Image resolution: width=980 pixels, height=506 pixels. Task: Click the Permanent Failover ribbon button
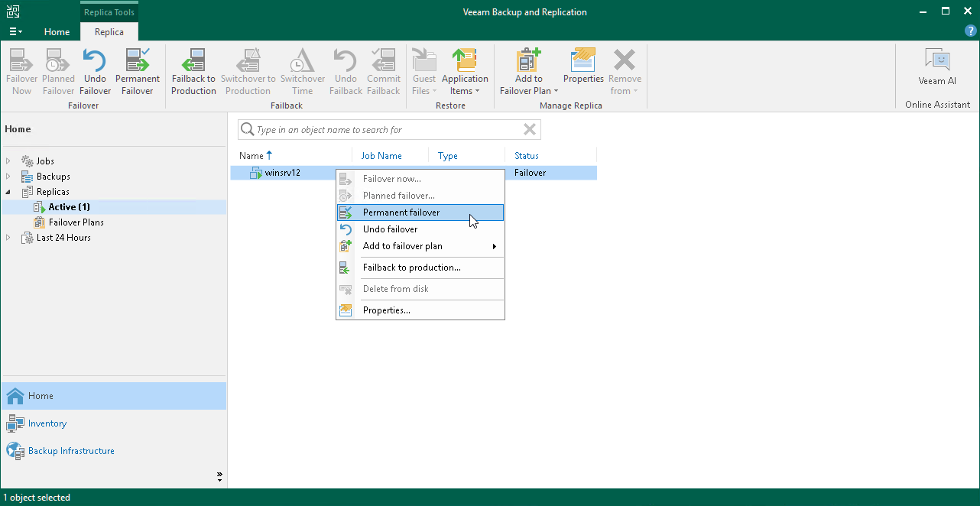point(138,72)
